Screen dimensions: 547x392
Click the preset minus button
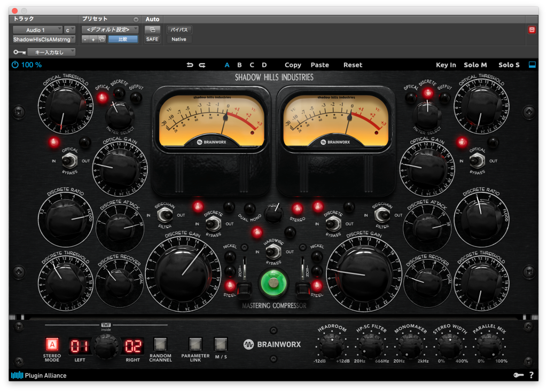coord(85,40)
